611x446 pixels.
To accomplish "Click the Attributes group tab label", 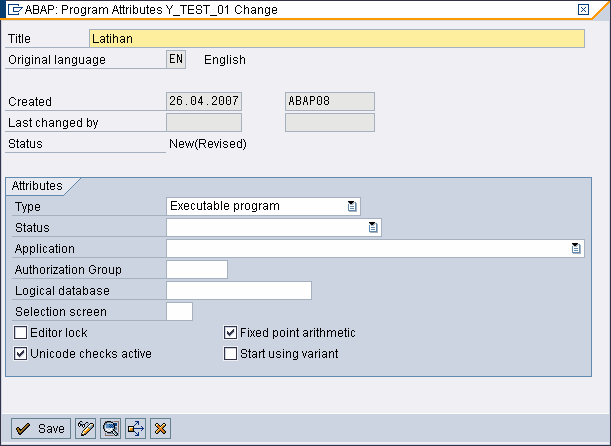I will click(x=37, y=186).
